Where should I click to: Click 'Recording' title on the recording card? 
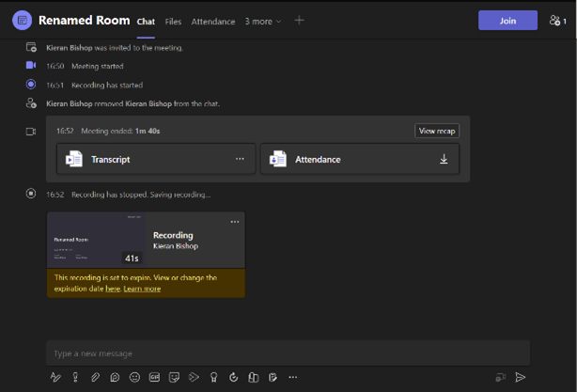pos(173,235)
